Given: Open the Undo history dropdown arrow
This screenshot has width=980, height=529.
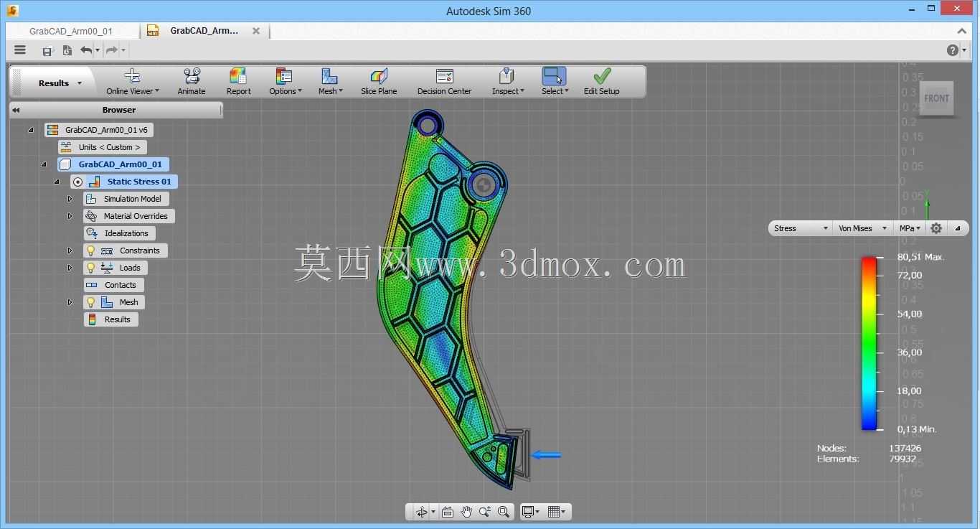Looking at the screenshot, I should tap(98, 50).
